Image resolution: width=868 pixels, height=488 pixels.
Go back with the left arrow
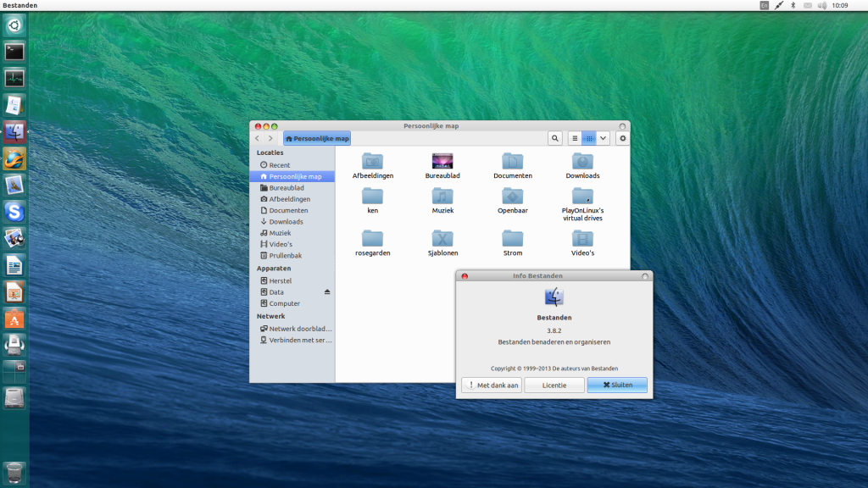pyautogui.click(x=258, y=138)
